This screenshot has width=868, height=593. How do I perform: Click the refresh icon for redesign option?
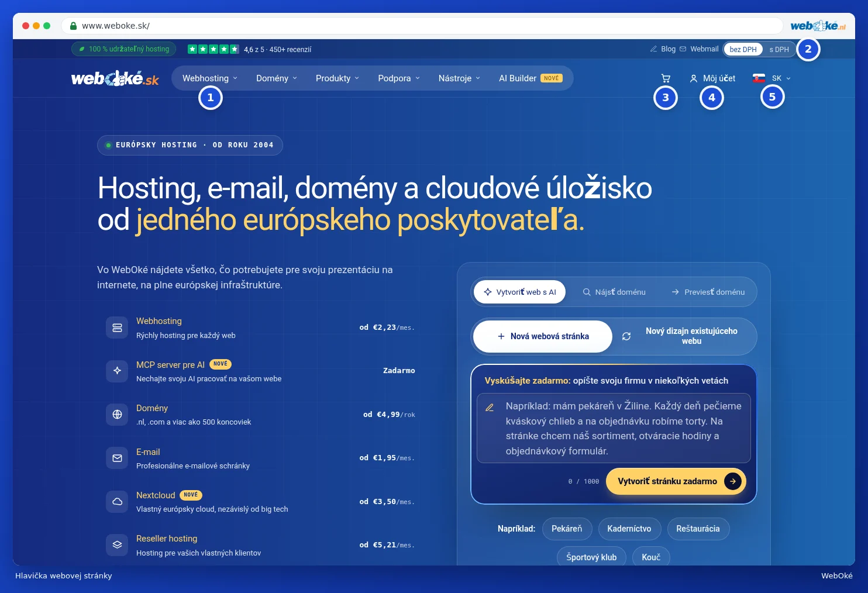[626, 336]
